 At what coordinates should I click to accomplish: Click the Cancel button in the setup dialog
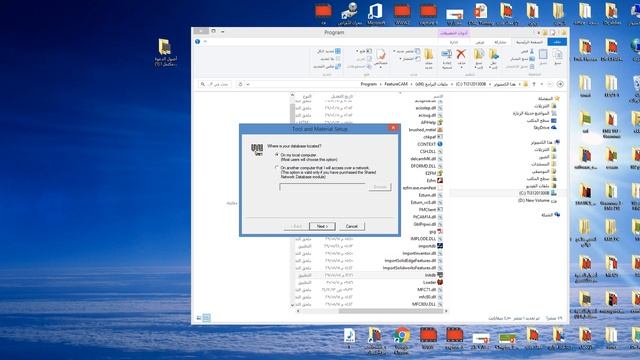coord(351,226)
